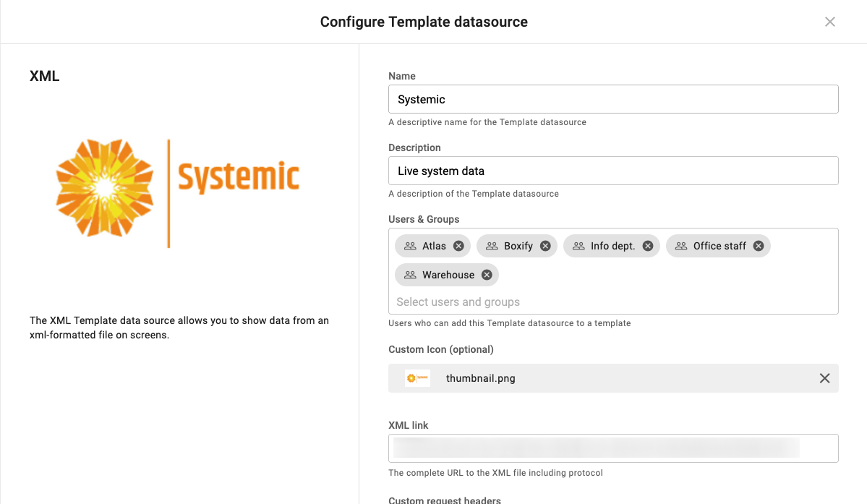Click the 'Configure Template datasource' dialog title
Viewport: 867px width, 504px height.
click(424, 22)
